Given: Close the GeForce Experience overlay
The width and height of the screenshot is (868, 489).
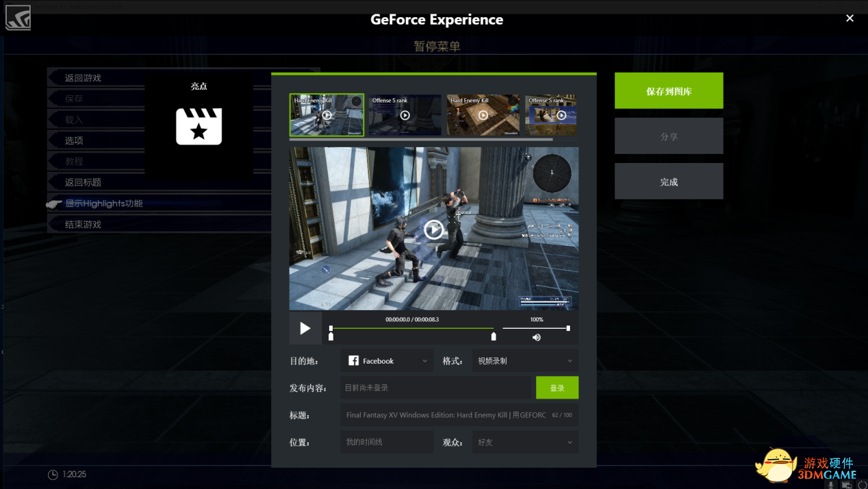Looking at the screenshot, I should coord(850,18).
